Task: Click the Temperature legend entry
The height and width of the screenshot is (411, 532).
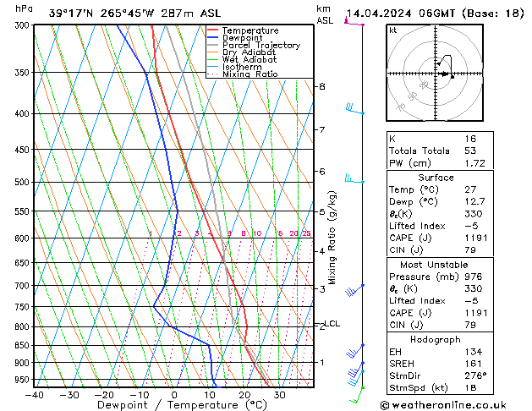Action: tap(250, 30)
